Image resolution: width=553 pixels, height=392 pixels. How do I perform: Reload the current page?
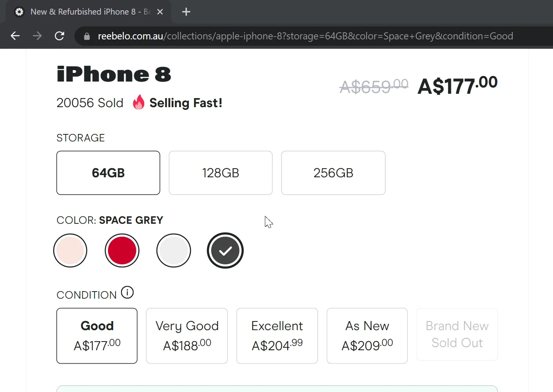[60, 36]
